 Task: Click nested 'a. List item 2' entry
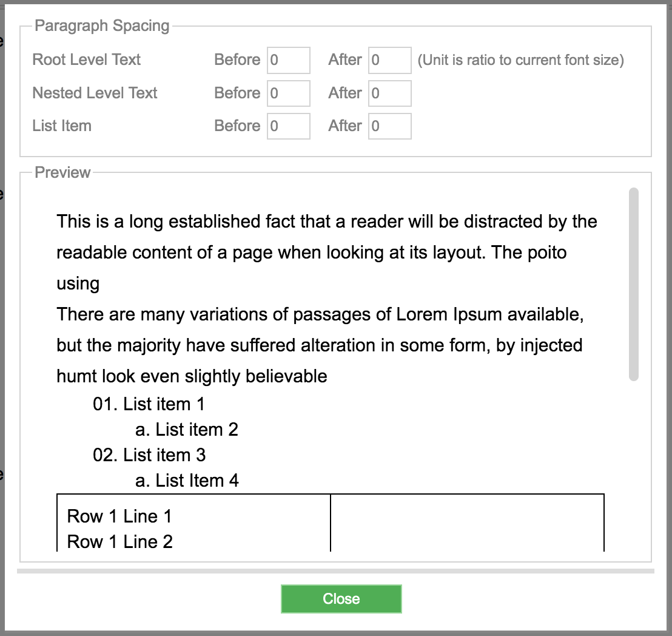(186, 429)
